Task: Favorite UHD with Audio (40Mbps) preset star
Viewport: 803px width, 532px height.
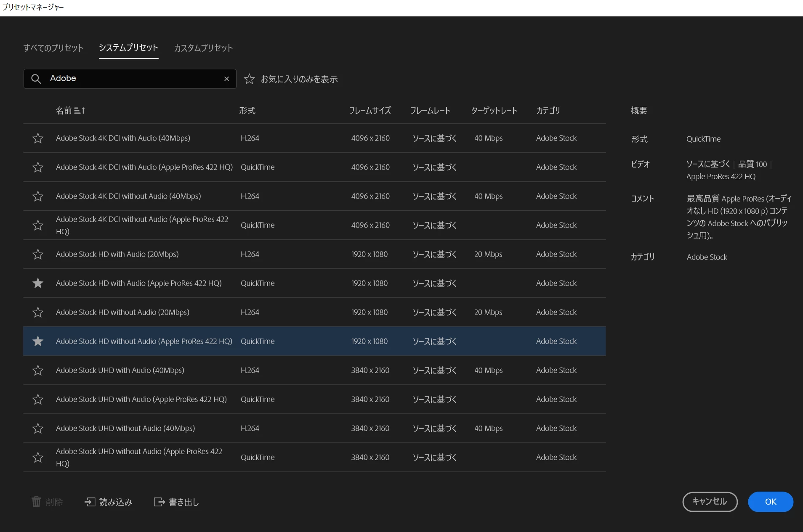Action: coord(38,370)
